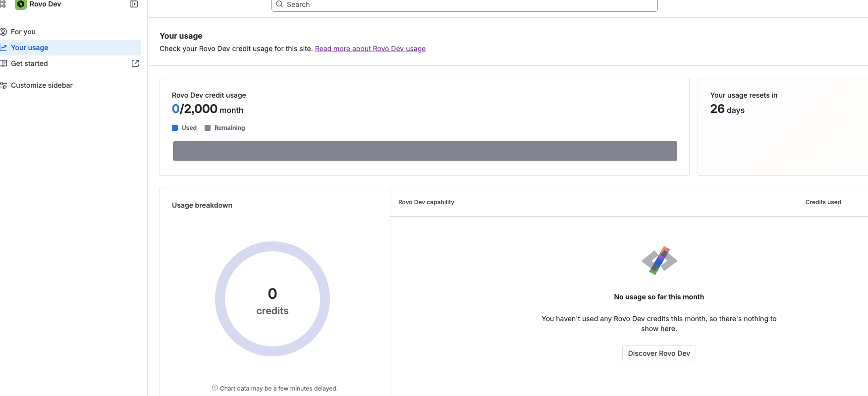
Task: Click the Rovo Dev credit usage label
Action: (x=209, y=95)
